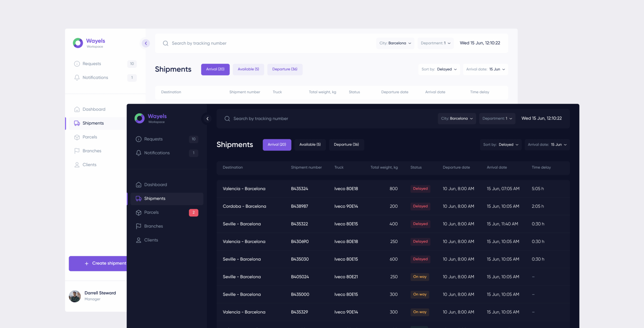
Task: Open the Branches flag icon
Action: [139, 226]
